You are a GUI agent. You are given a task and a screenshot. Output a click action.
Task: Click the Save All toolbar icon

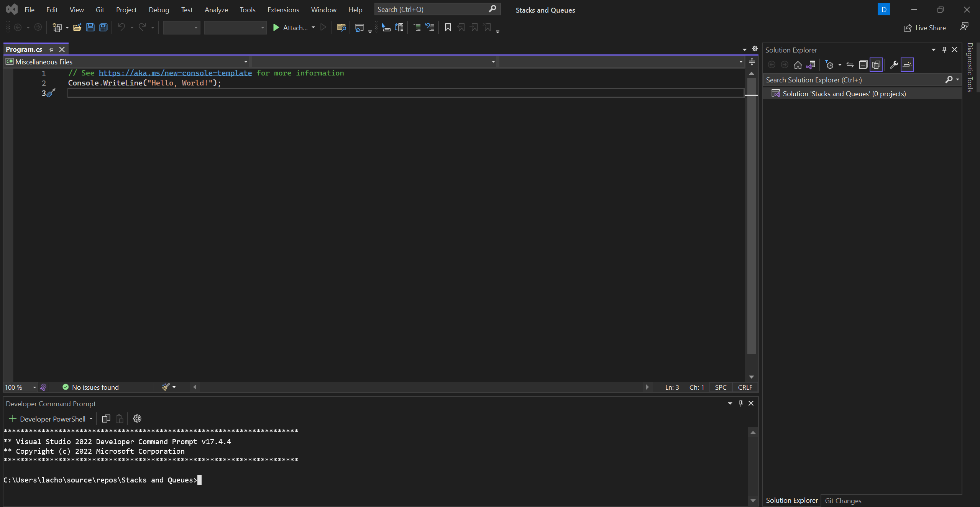[x=103, y=27]
